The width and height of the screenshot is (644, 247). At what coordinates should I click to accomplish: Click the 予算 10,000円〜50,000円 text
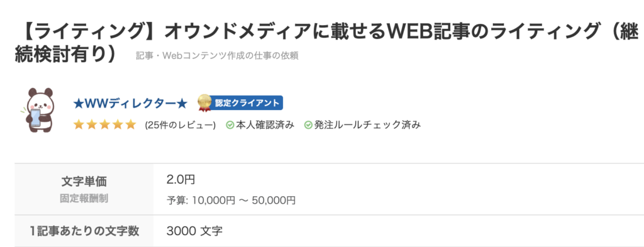[x=231, y=200]
